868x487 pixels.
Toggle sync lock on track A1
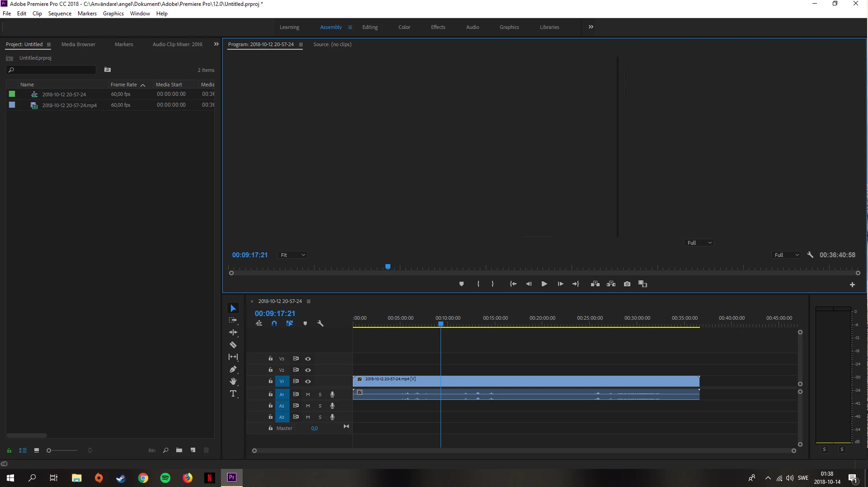pyautogui.click(x=296, y=394)
